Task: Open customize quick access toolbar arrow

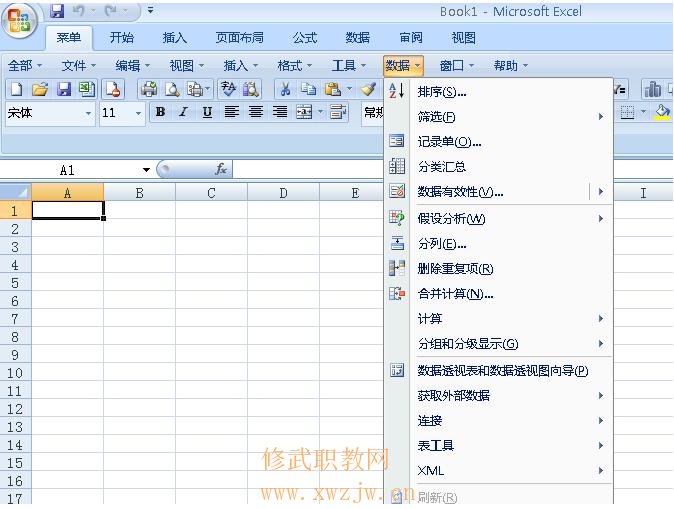Action: click(x=150, y=10)
